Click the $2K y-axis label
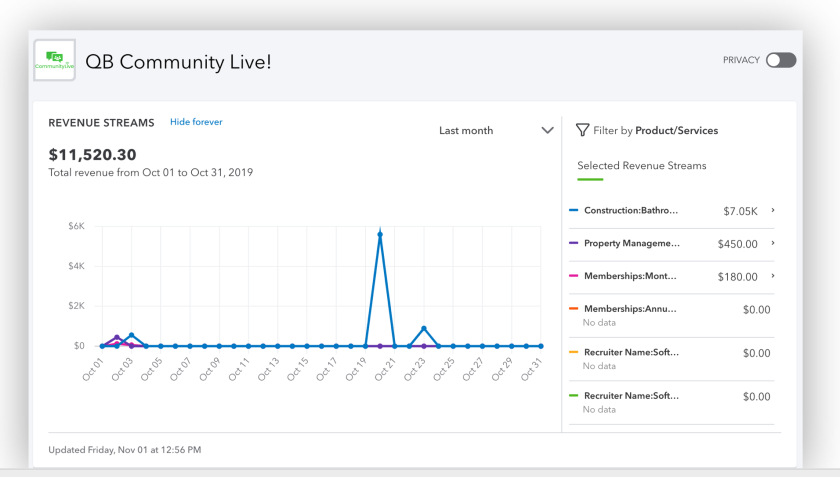The image size is (840, 477). (x=76, y=305)
